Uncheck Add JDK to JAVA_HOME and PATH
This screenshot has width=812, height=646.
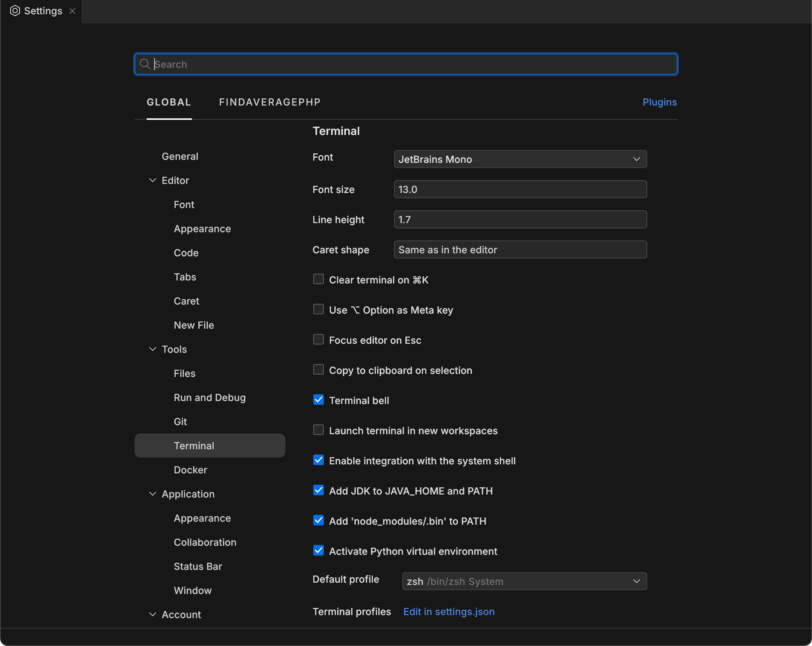(319, 490)
